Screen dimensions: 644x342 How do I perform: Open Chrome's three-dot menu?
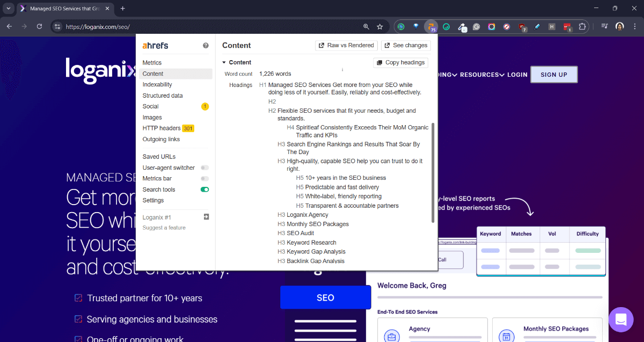[x=634, y=26]
